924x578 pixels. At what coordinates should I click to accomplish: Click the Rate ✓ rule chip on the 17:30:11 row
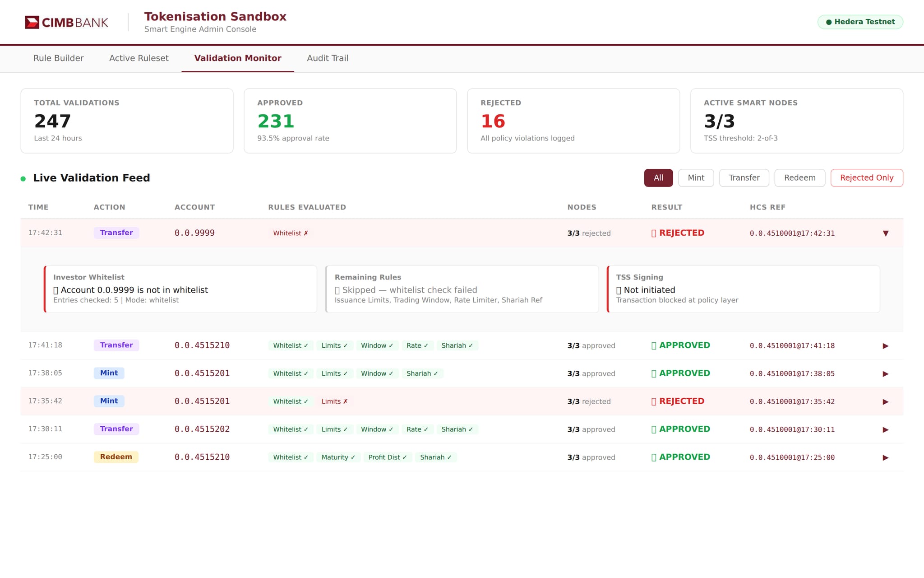point(417,429)
